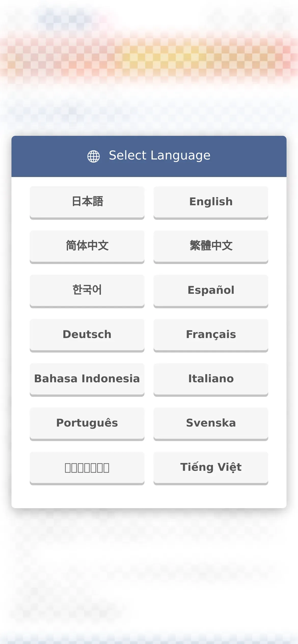Viewport: 298px width, 644px height.
Task: Choose the Svenska language button
Action: [x=211, y=424]
